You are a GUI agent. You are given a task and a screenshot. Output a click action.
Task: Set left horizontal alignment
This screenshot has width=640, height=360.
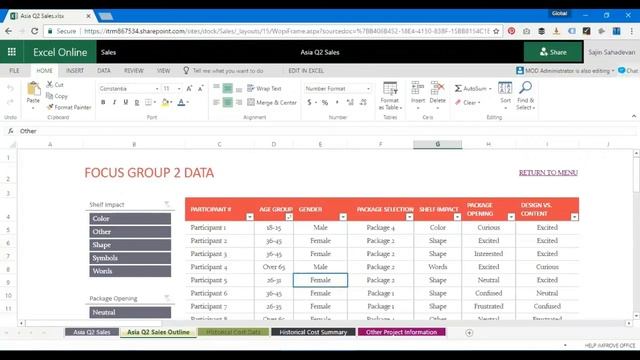click(216, 102)
